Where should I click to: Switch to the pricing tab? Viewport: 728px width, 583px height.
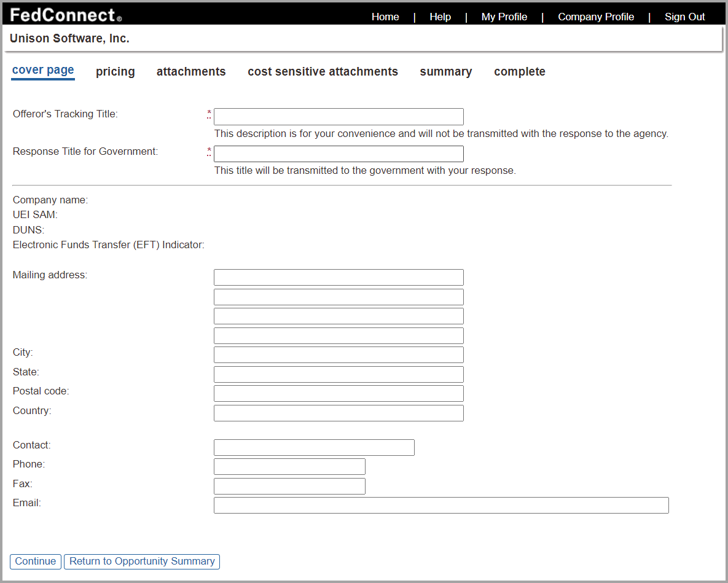coord(115,72)
